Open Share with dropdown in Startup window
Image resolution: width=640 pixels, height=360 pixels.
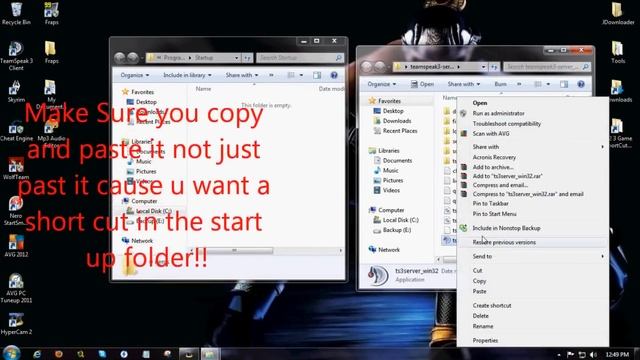coord(242,75)
